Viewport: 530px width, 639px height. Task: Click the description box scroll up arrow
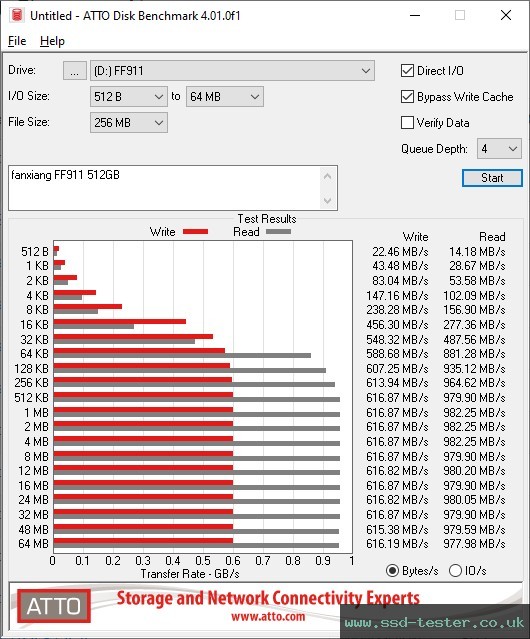point(328,176)
